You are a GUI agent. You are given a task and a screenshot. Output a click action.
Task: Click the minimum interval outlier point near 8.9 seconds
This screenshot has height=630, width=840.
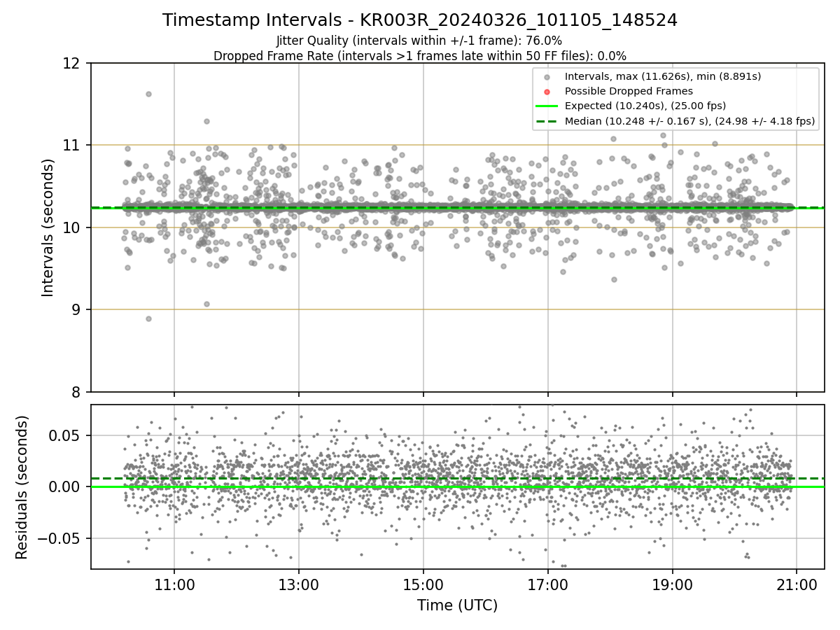(148, 318)
